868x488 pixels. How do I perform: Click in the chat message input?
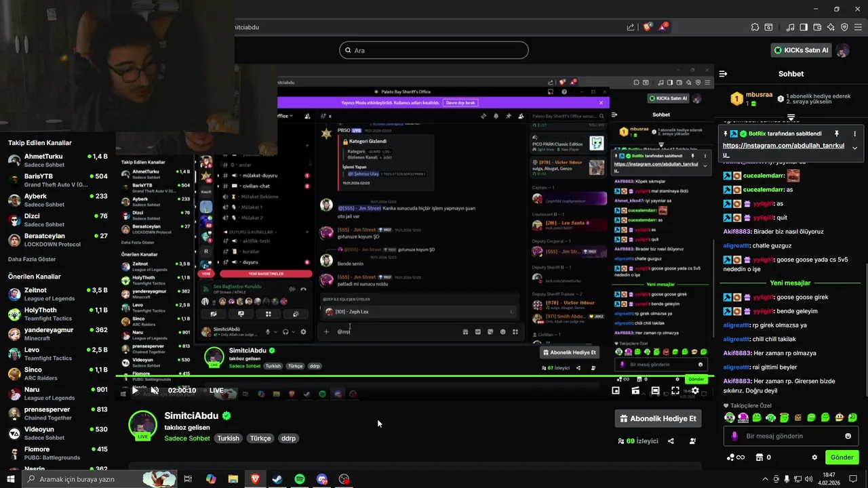click(x=790, y=436)
